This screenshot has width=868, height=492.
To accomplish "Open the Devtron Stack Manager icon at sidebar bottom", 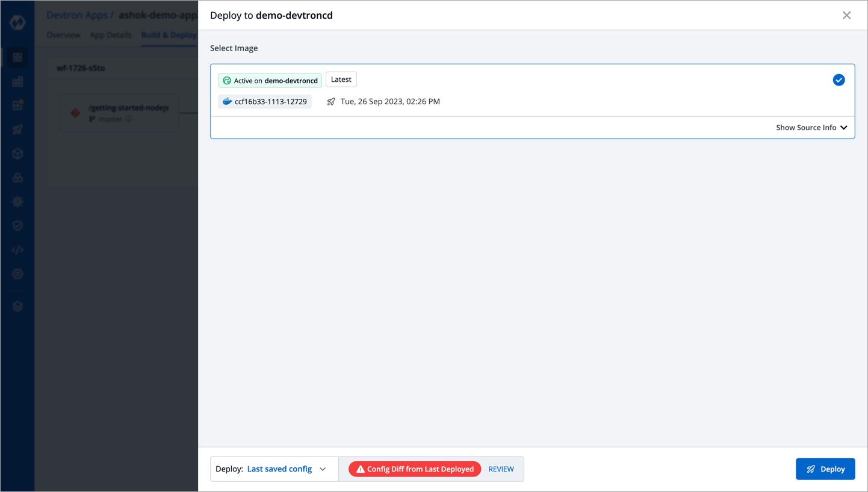I will pyautogui.click(x=17, y=306).
